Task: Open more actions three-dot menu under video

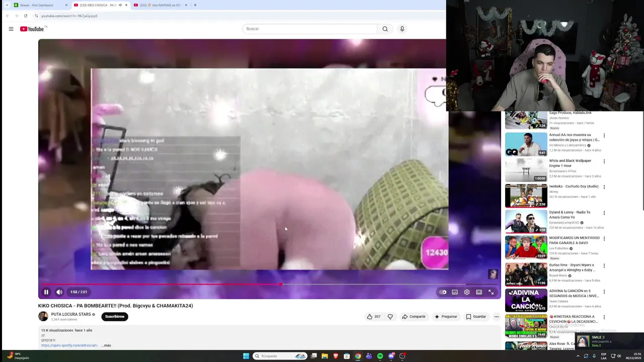Action: click(496, 317)
